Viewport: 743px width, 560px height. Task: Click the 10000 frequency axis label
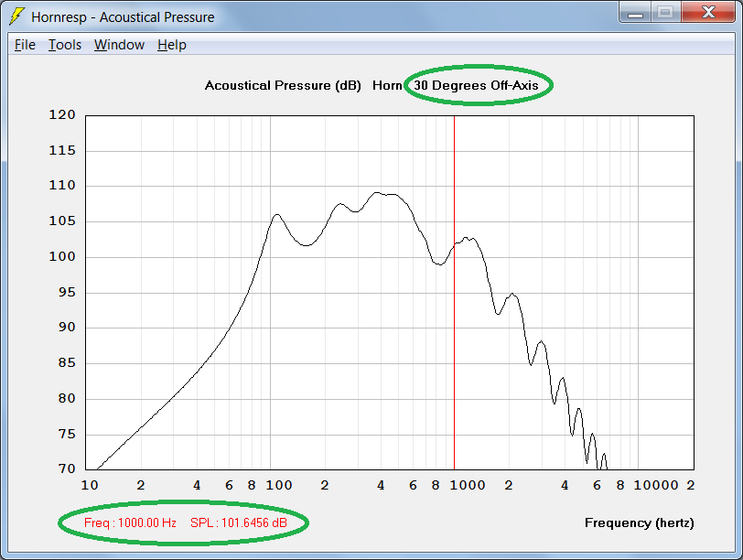point(656,485)
